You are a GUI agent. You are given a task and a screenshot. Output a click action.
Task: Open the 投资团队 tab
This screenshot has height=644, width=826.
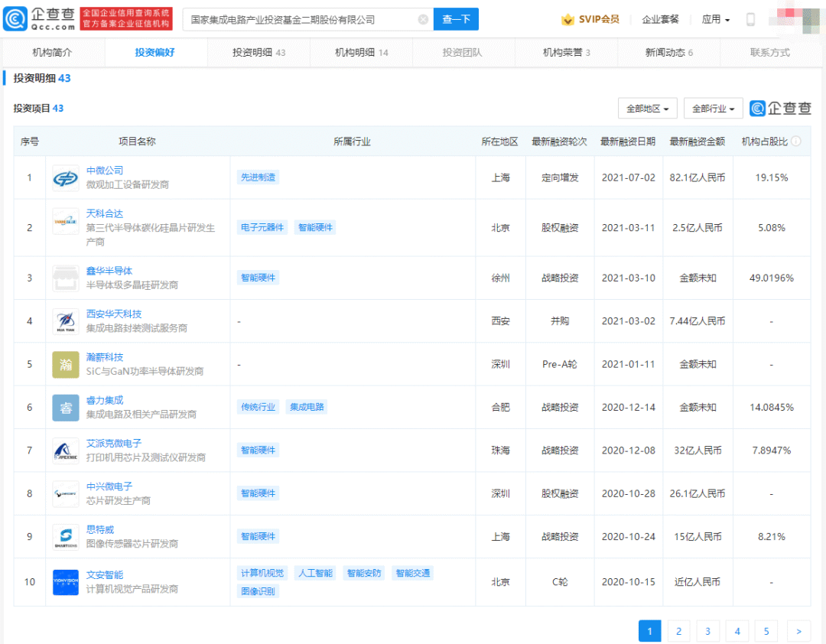[x=462, y=52]
